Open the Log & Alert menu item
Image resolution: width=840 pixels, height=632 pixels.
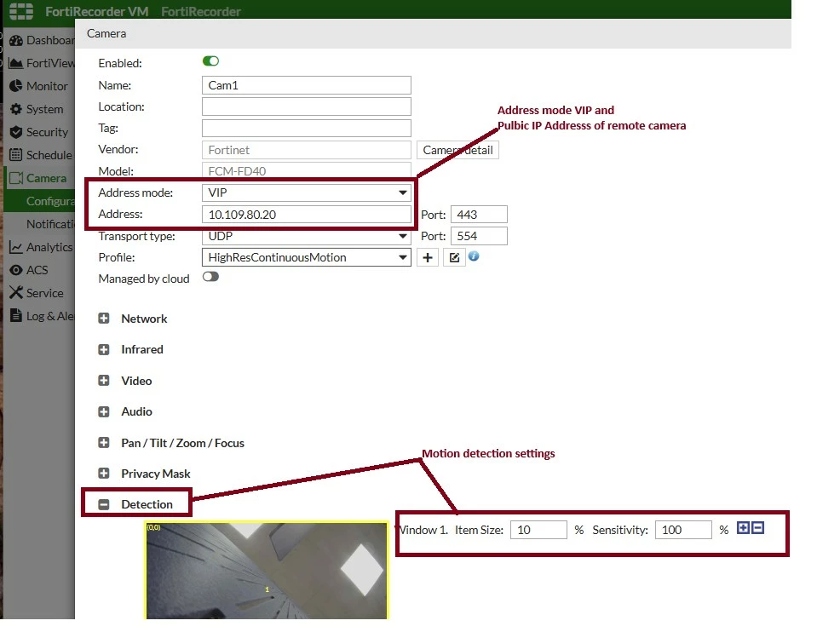pyautogui.click(x=39, y=315)
